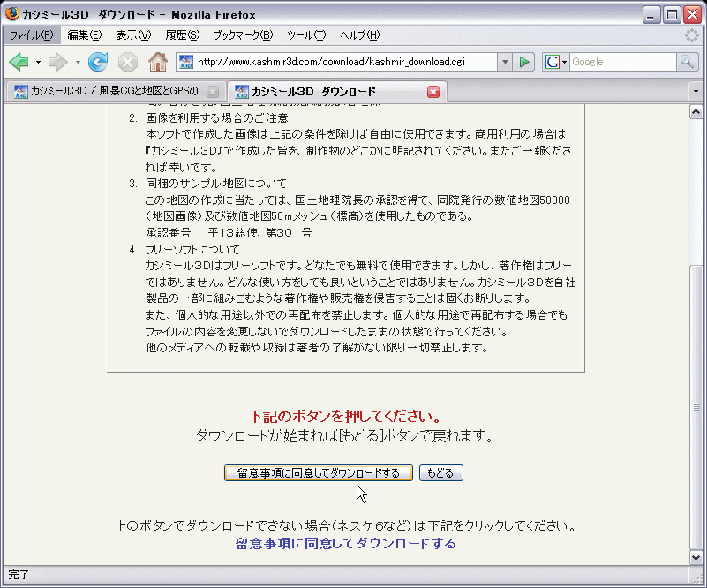707x588 pixels.
Task: Close the ダウンロード tab with red X
Action: pos(433,92)
